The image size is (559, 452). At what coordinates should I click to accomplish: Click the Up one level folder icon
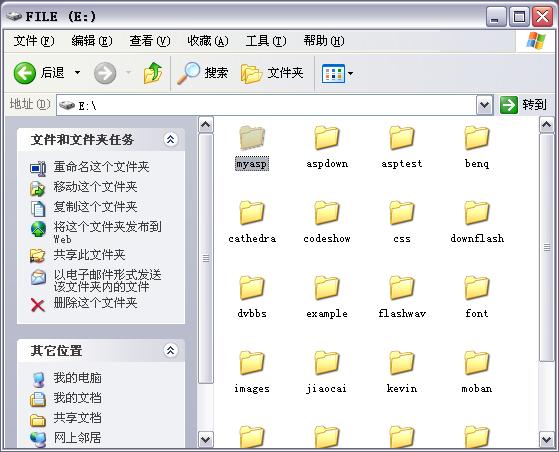(x=153, y=73)
